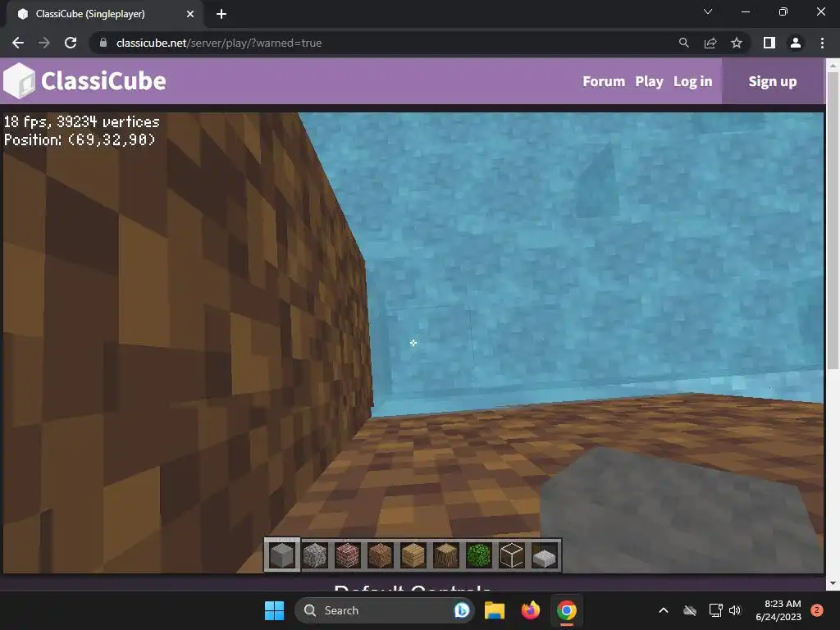The width and height of the screenshot is (840, 630).
Task: Select the glass block in the hotbar
Action: pyautogui.click(x=511, y=555)
